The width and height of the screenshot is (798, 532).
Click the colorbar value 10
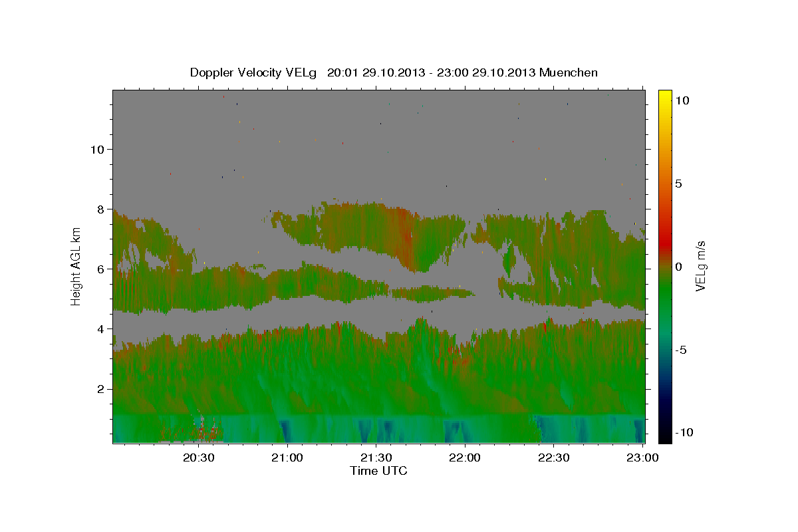[x=682, y=100]
